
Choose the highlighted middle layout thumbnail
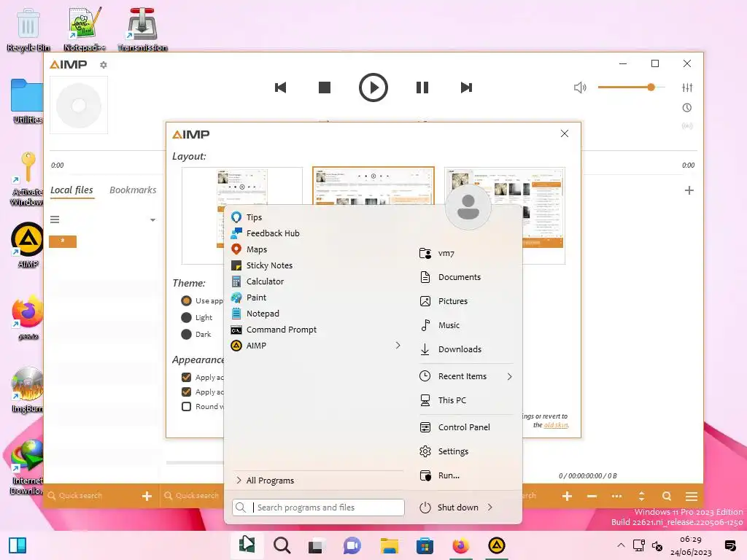pyautogui.click(x=373, y=186)
